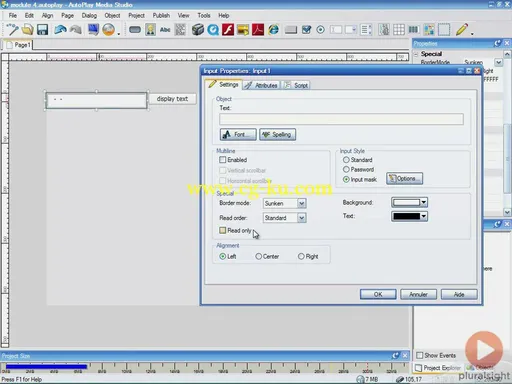Open the Border mode dropdown
This screenshot has height=384, width=512.
(301, 203)
